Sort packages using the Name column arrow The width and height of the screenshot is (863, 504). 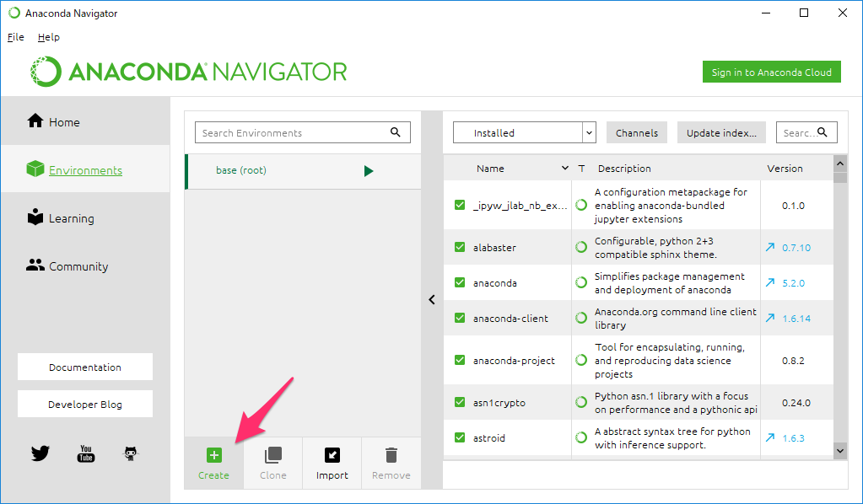pyautogui.click(x=564, y=169)
